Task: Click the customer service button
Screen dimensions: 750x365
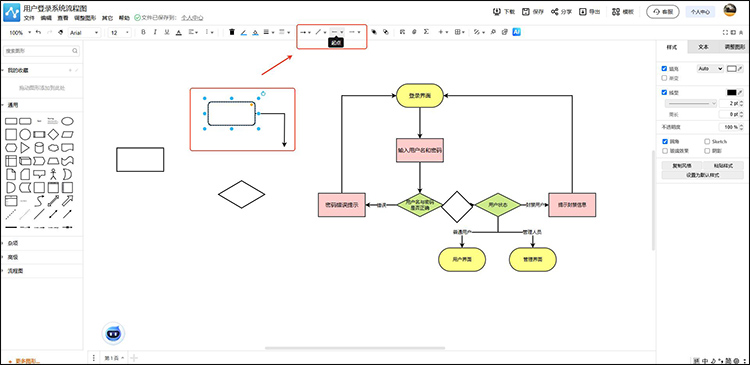Action: tap(662, 12)
